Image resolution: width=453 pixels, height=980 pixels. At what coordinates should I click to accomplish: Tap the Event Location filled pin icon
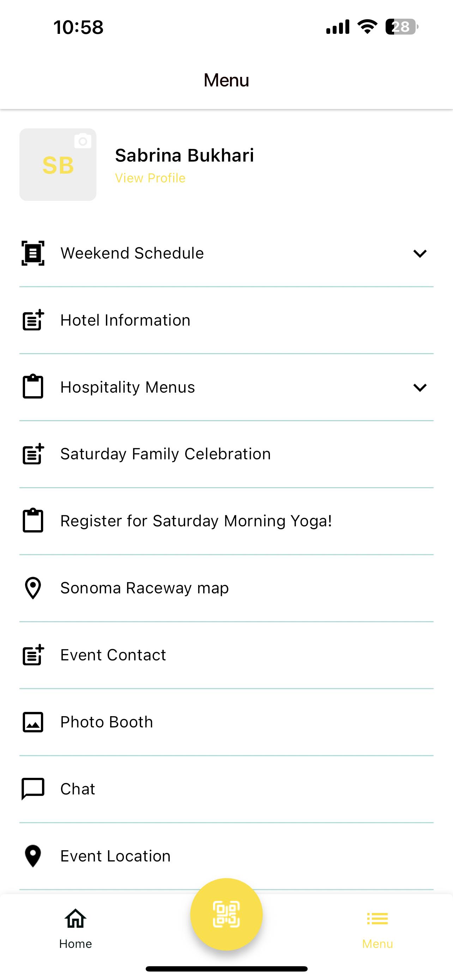pos(33,856)
